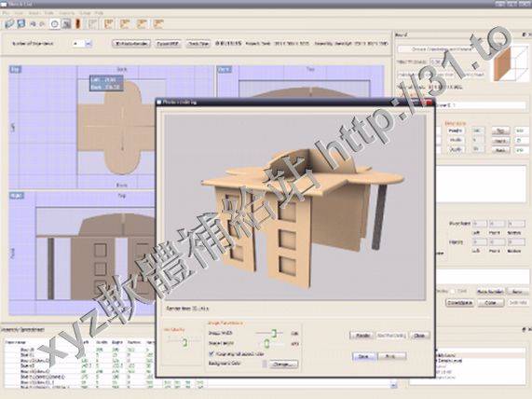Click the open file toolbar icon

click(x=9, y=23)
